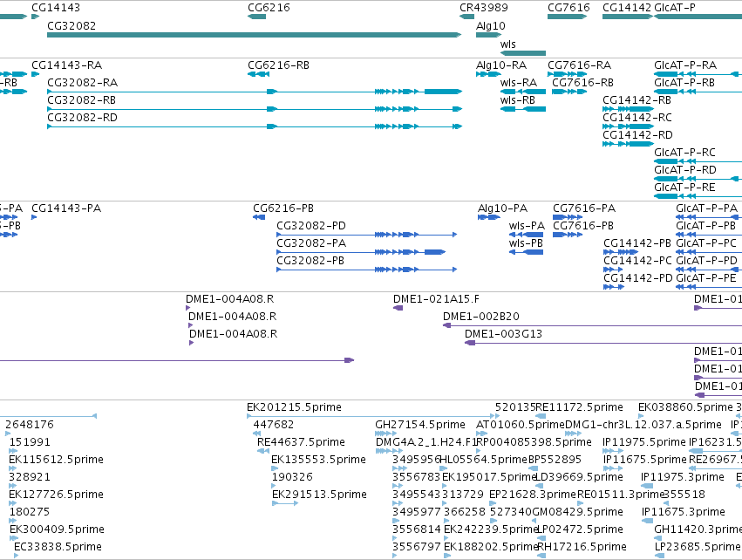Click the GlcAT-P-PE protein label
This screenshot has height=560, width=742.
pos(706,279)
